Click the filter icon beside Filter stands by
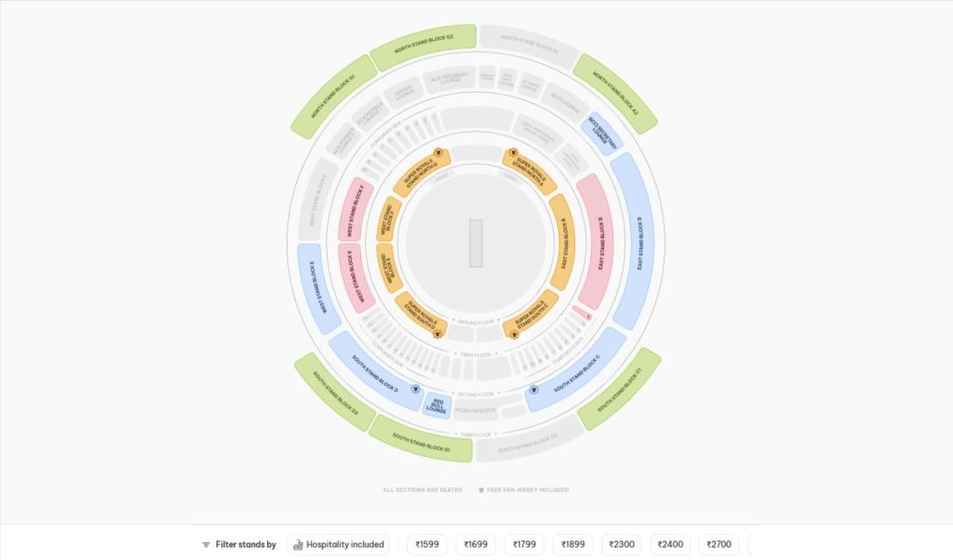Screen dimensions: 953x560 pyautogui.click(x=206, y=545)
